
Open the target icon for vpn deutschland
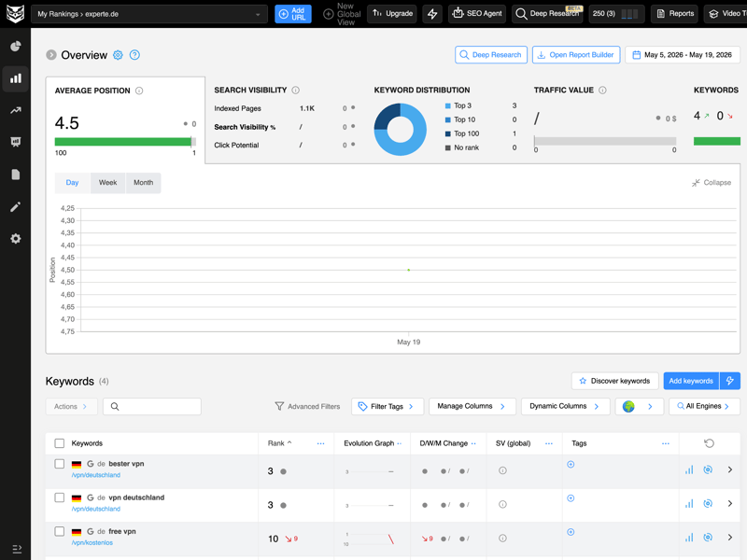[708, 503]
